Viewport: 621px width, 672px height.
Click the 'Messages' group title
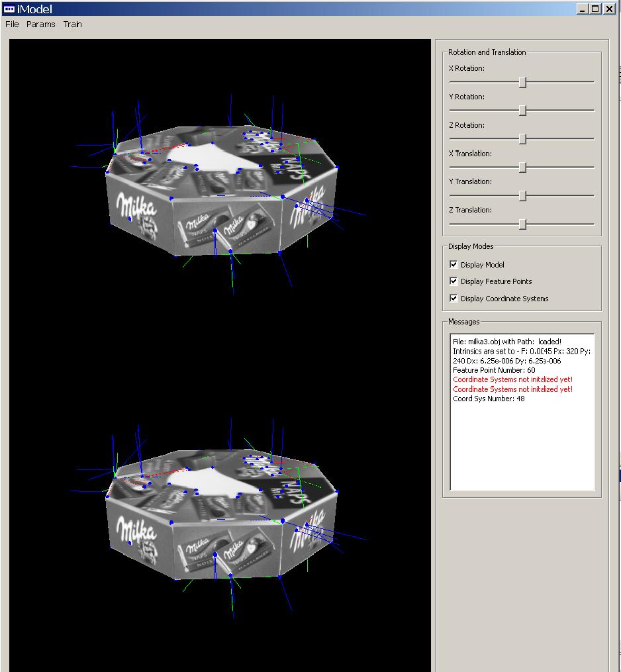pyautogui.click(x=463, y=322)
